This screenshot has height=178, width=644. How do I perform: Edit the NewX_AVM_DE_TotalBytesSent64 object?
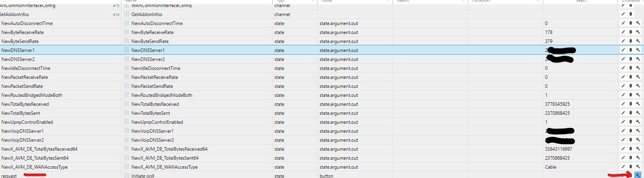pos(623,158)
